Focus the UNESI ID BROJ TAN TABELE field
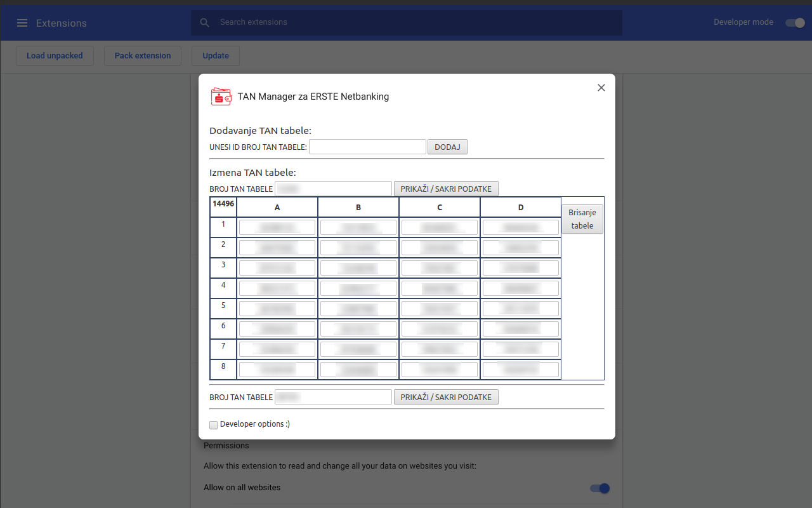This screenshot has width=812, height=508. pos(367,147)
